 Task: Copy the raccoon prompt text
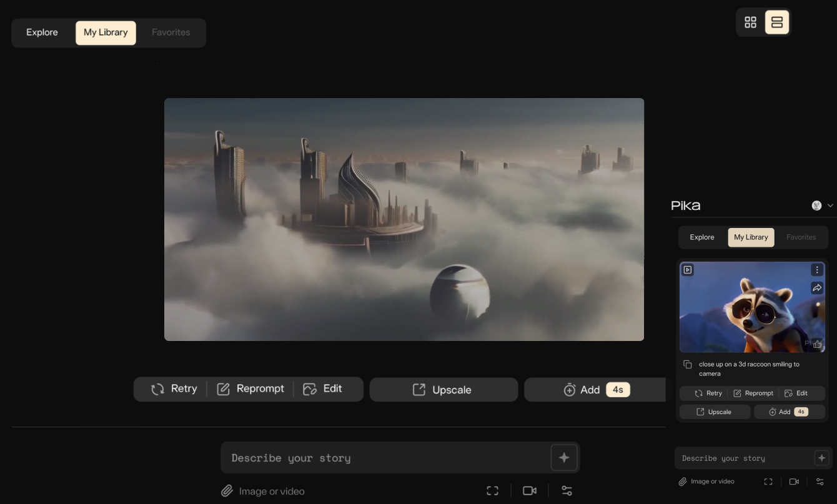tap(687, 365)
